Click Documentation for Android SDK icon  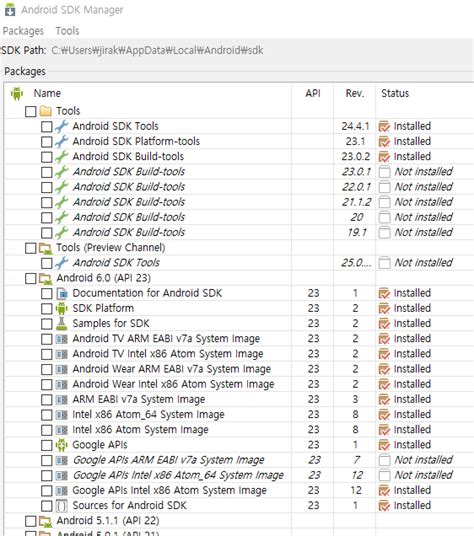tap(62, 293)
